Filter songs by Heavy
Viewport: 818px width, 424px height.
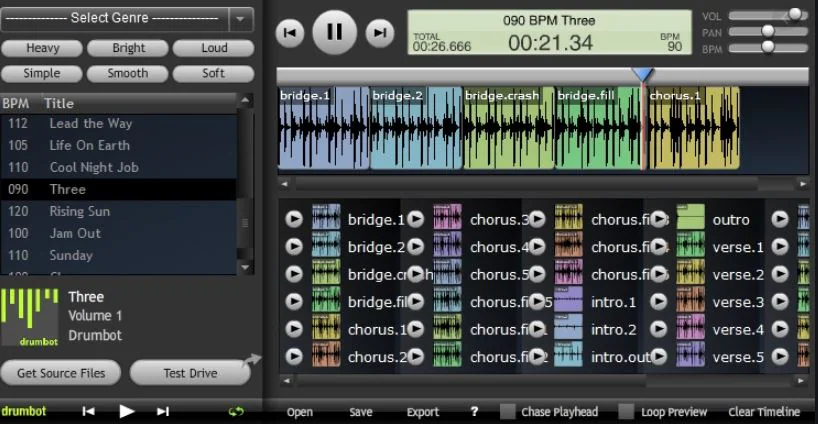click(x=42, y=48)
